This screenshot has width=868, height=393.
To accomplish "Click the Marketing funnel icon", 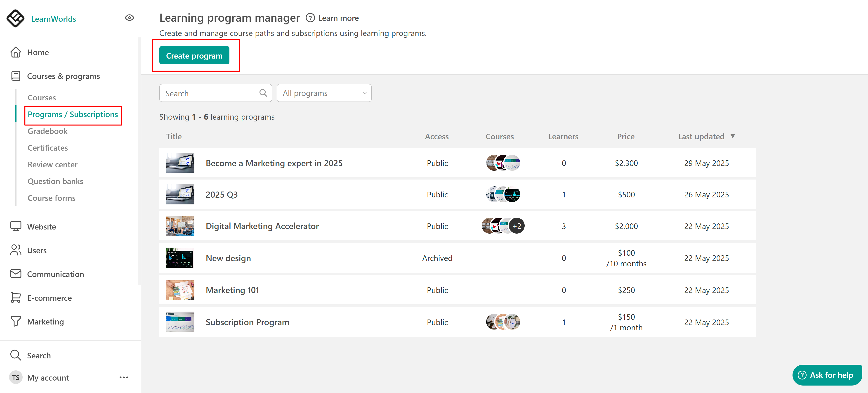I will [x=16, y=321].
